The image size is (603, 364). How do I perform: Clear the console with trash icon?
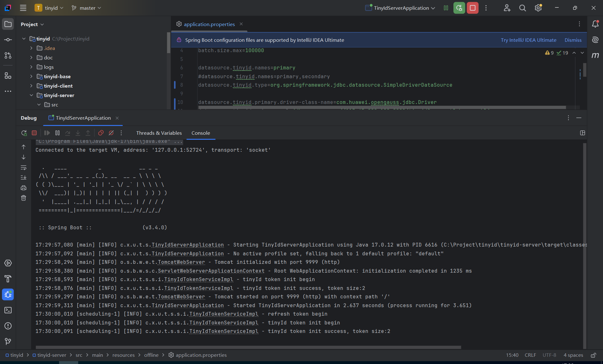[x=24, y=198]
